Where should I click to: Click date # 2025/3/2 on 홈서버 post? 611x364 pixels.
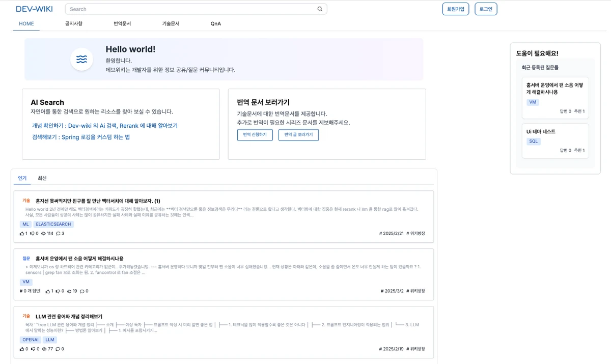[392, 291]
